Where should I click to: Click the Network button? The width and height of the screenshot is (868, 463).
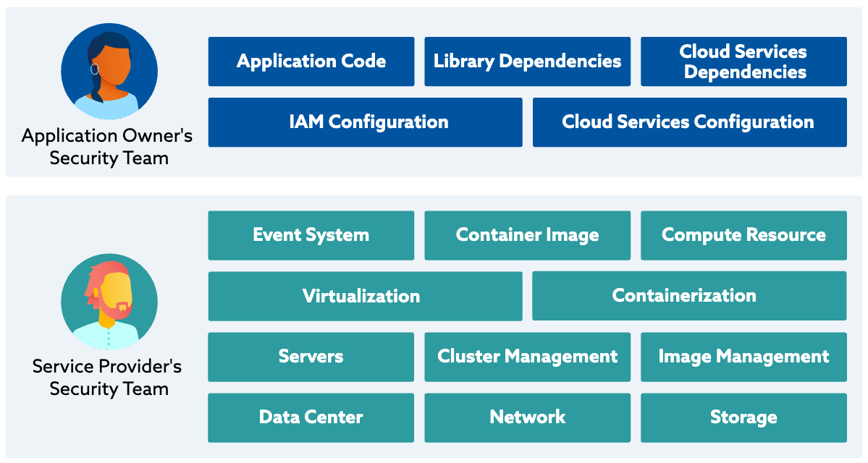click(x=527, y=417)
